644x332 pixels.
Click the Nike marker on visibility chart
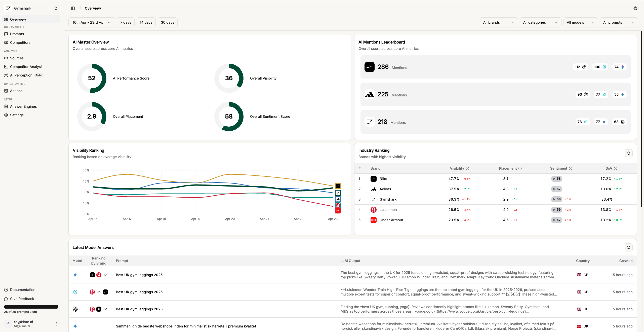(338, 186)
